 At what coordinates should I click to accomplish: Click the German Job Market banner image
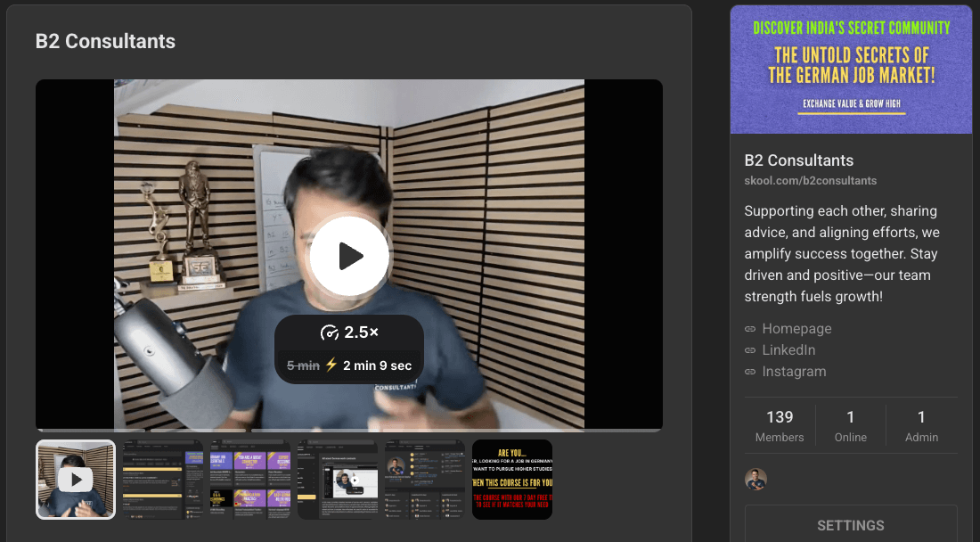pos(851,70)
